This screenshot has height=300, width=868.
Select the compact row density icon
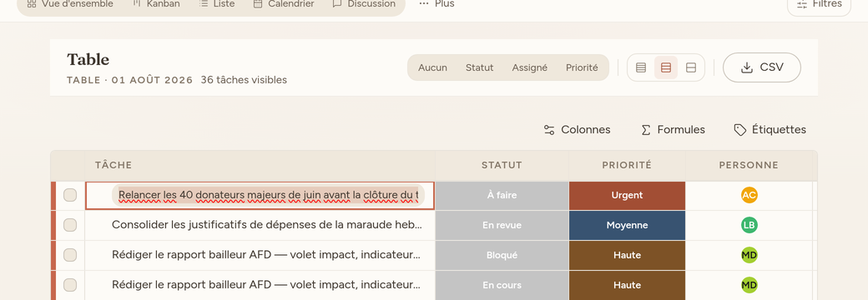(641, 68)
